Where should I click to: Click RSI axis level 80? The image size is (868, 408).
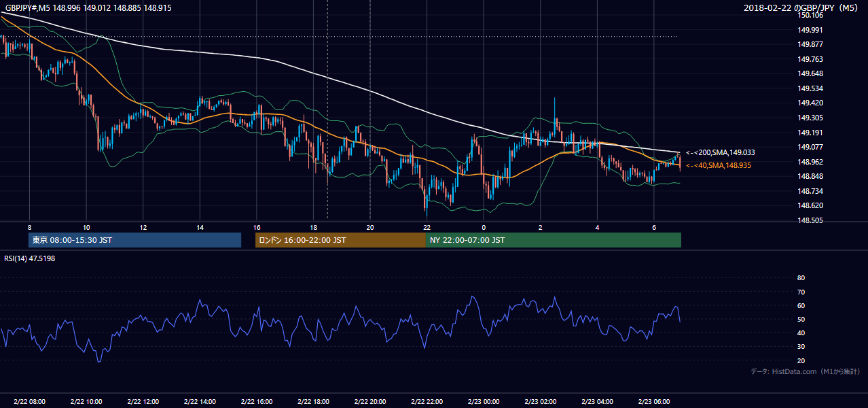pos(801,278)
